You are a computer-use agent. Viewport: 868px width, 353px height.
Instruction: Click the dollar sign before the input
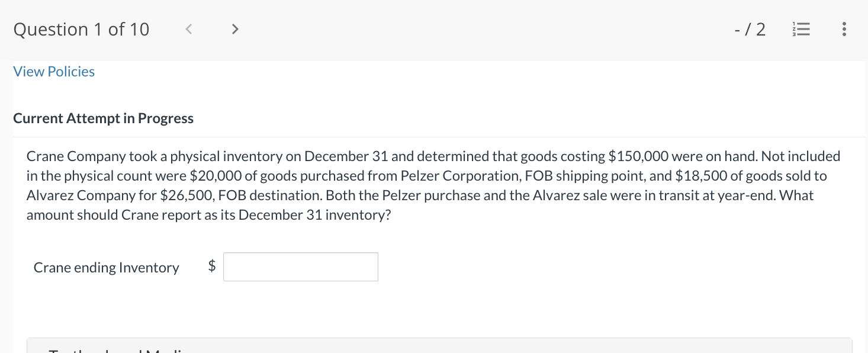coord(212,267)
